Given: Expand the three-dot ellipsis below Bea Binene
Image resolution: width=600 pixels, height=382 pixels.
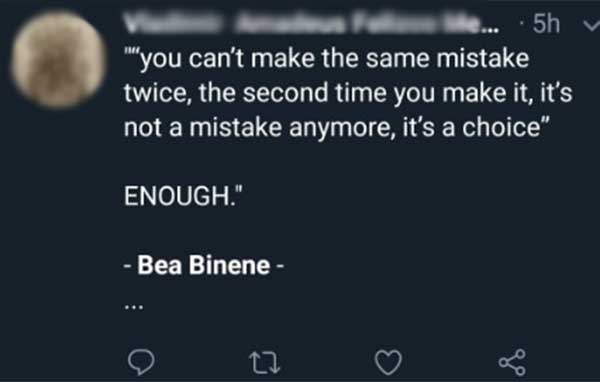Looking at the screenshot, I should [134, 307].
